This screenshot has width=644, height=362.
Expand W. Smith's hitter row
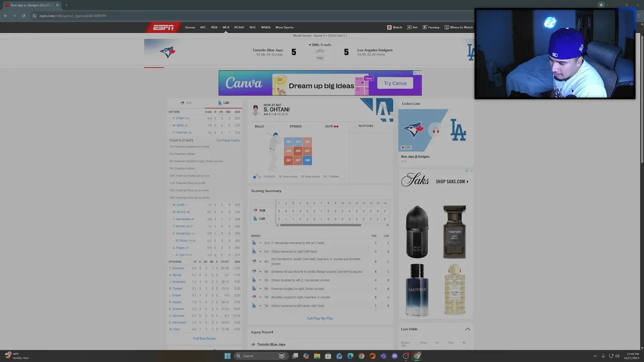(x=170, y=205)
